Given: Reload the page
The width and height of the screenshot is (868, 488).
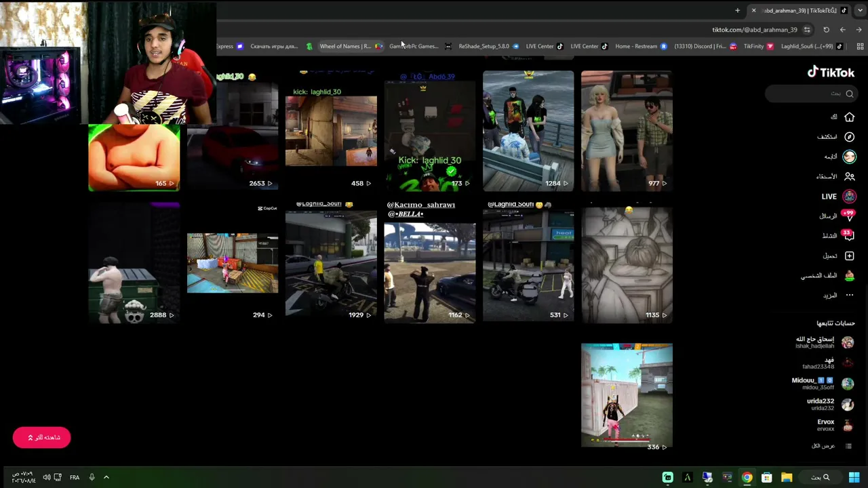Looking at the screenshot, I should coord(826,30).
